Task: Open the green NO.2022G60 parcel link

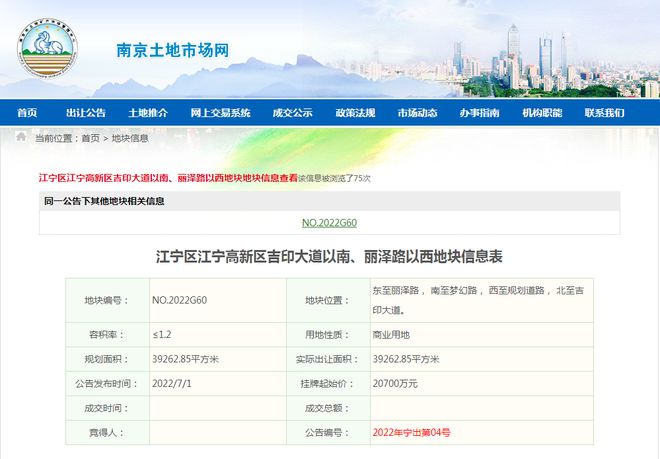Action: 329,223
